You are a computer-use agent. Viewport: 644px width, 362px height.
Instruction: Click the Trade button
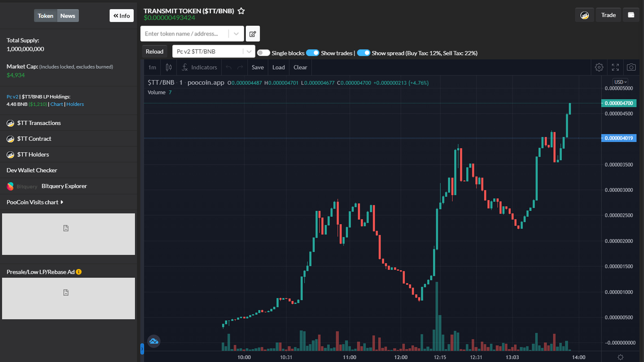pyautogui.click(x=609, y=15)
